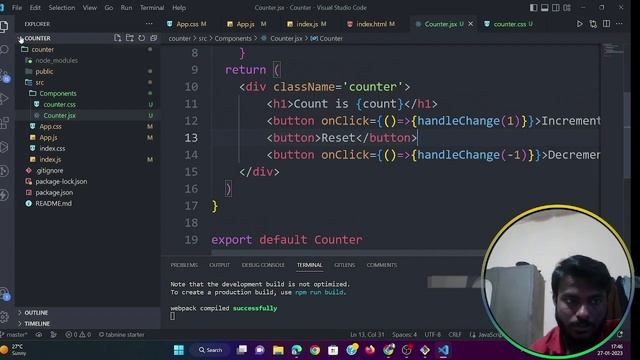Open the Extensions view in activity bar

pos(4,122)
